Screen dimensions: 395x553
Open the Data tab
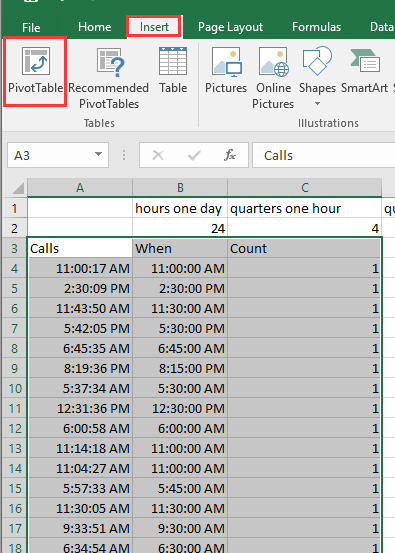tap(382, 27)
